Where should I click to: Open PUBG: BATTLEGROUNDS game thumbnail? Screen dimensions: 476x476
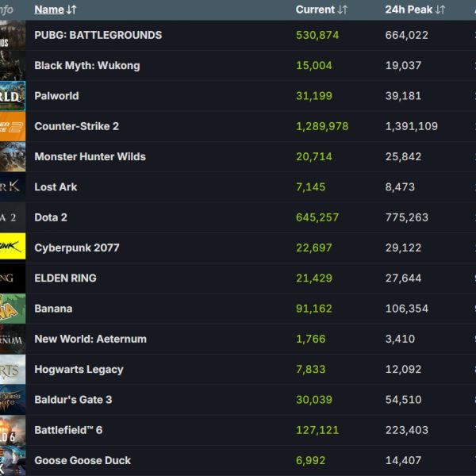[12, 35]
